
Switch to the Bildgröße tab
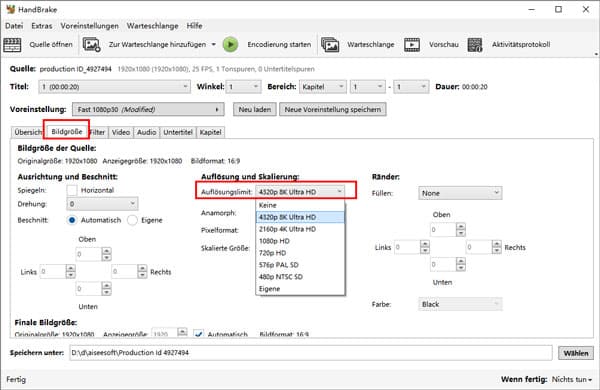67,132
